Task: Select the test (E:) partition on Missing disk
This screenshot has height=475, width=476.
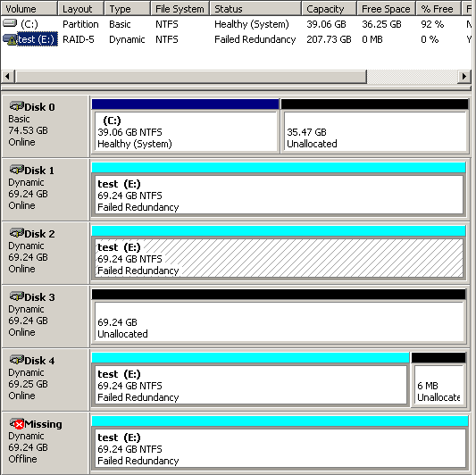Action: coord(280,448)
